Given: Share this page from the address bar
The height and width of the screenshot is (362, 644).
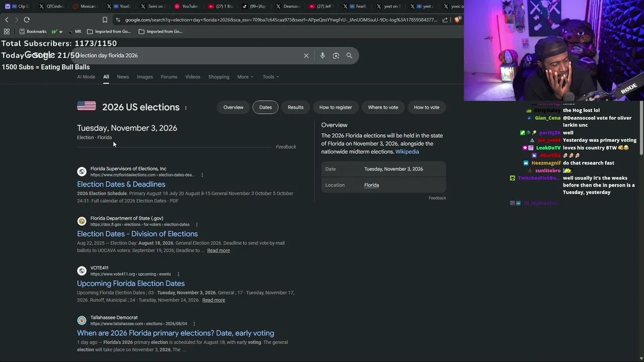Looking at the screenshot, I should point(445,20).
